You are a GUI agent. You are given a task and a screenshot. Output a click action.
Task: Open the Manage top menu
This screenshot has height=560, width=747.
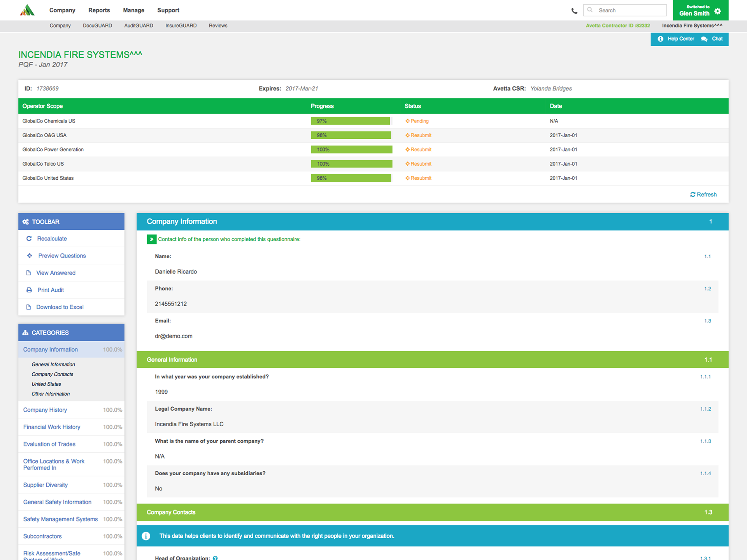pos(133,10)
